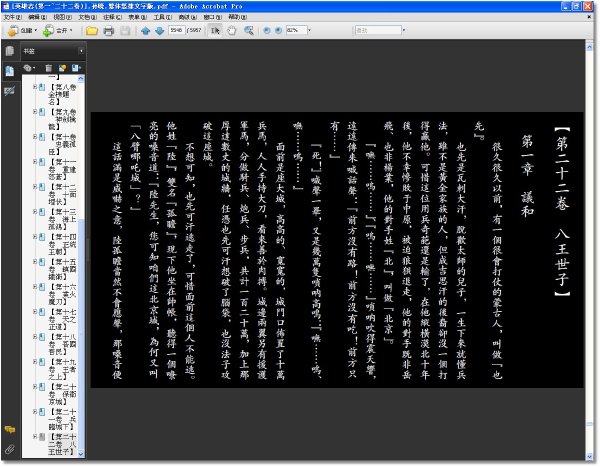600x467 pixels.
Task: Choose the text Select tool
Action: (215, 31)
